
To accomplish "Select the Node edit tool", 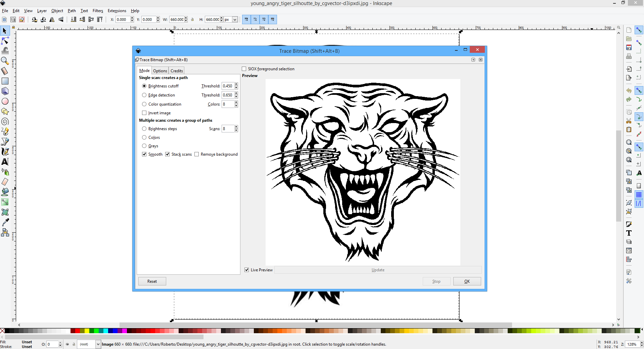I will point(5,41).
